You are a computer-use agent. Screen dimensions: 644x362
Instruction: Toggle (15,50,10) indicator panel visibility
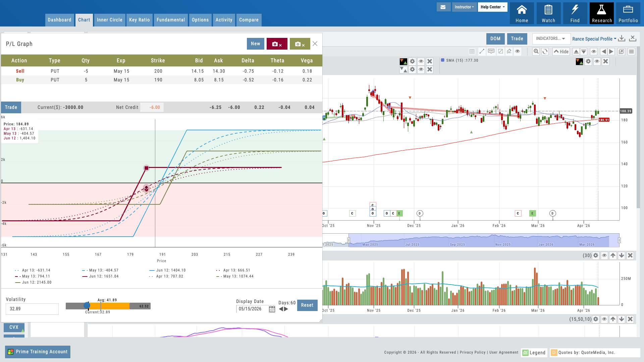(x=604, y=319)
